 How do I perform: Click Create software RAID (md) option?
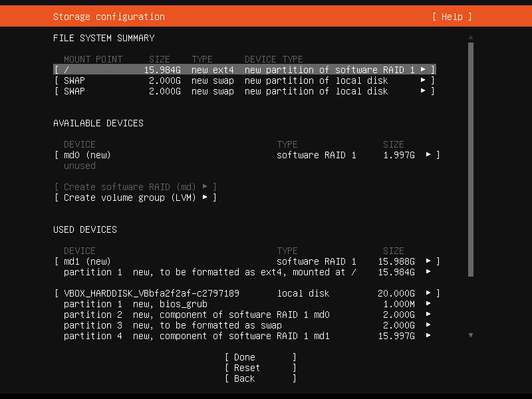coord(136,187)
